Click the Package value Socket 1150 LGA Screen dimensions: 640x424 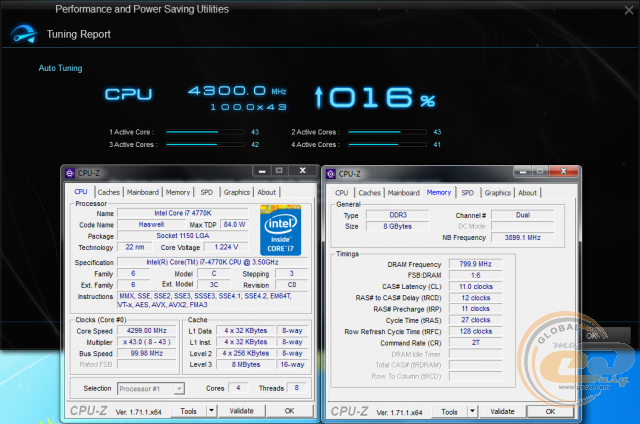[x=183, y=236]
